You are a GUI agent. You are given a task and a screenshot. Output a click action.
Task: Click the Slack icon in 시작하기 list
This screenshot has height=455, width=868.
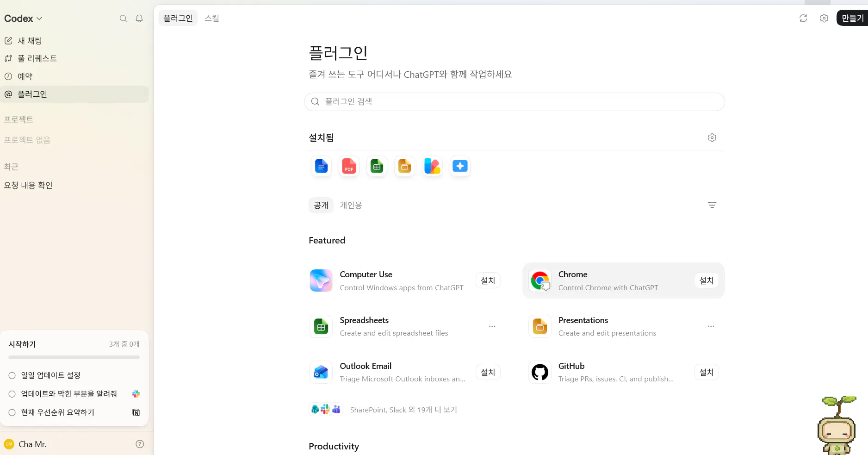[136, 394]
